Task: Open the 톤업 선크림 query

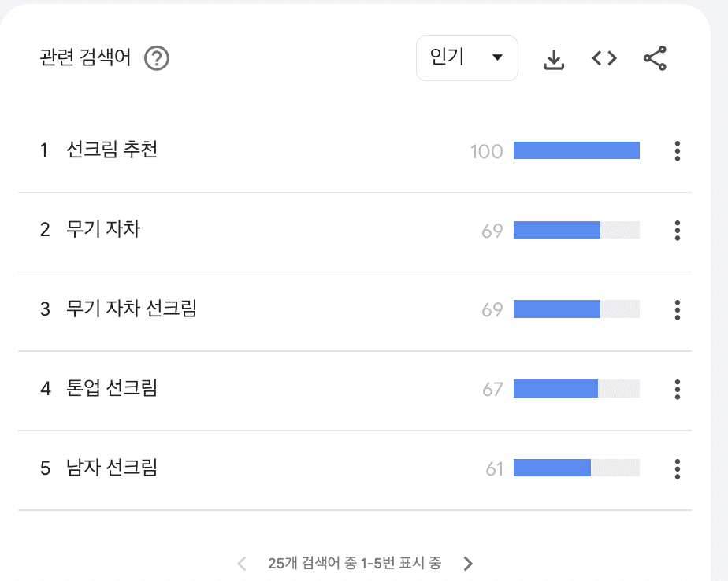Action: [111, 388]
